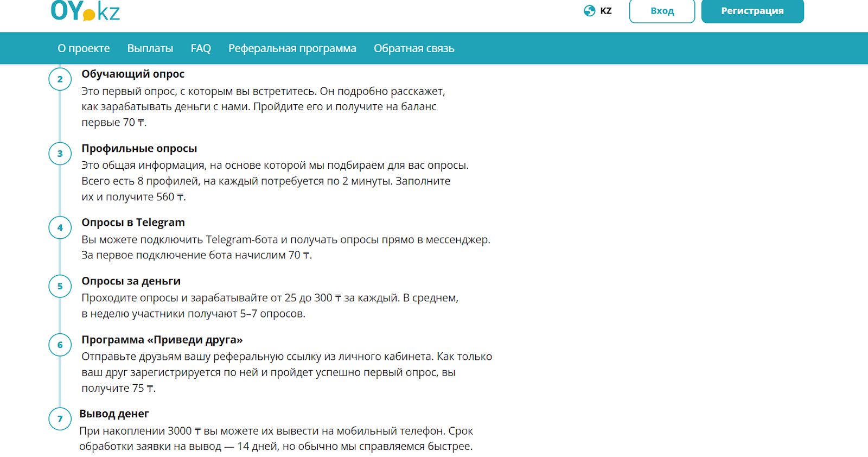Image resolution: width=868 pixels, height=457 pixels.
Task: Click step 4 circle marker
Action: point(60,228)
